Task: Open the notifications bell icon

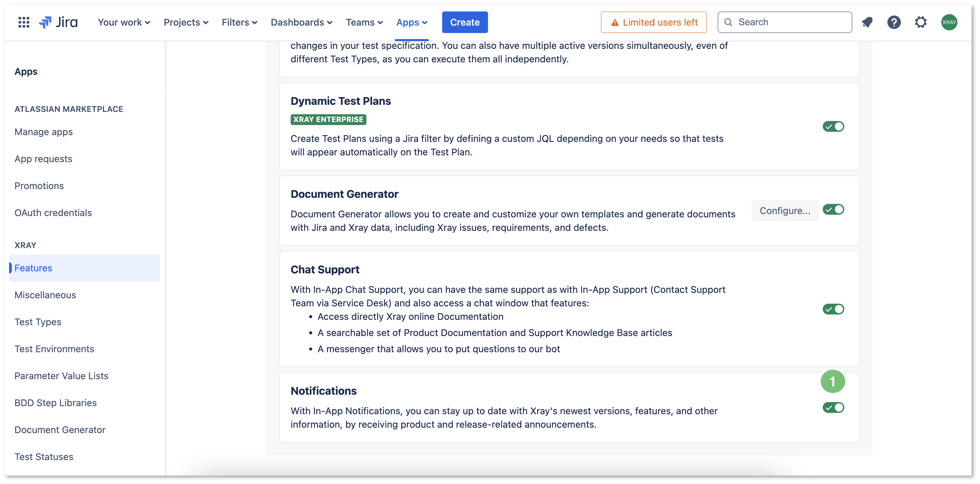Action: [x=867, y=22]
